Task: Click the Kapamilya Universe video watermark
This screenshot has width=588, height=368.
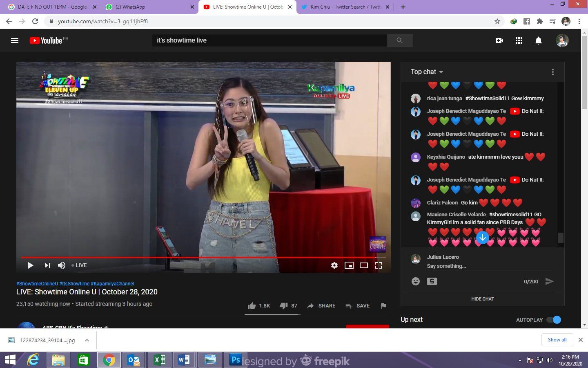Action: (378, 244)
